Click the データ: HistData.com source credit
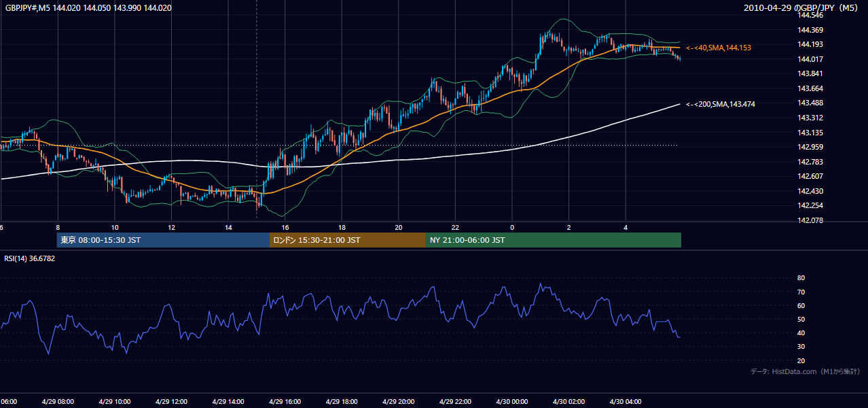Screen dimensions: 868x408 [x=806, y=371]
